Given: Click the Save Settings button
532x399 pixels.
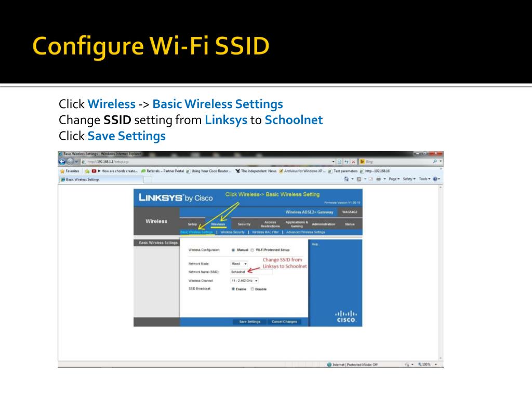Looking at the screenshot, I should (x=249, y=322).
